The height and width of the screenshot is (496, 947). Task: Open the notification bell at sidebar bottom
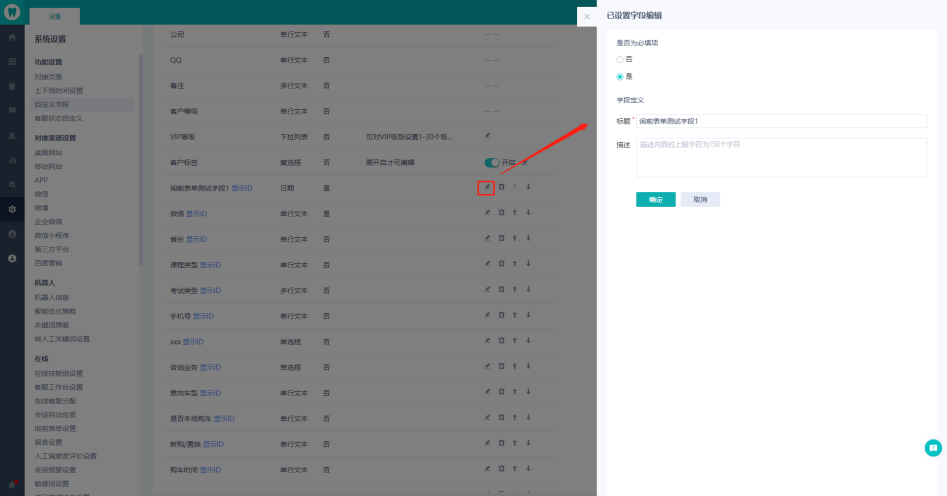click(12, 484)
